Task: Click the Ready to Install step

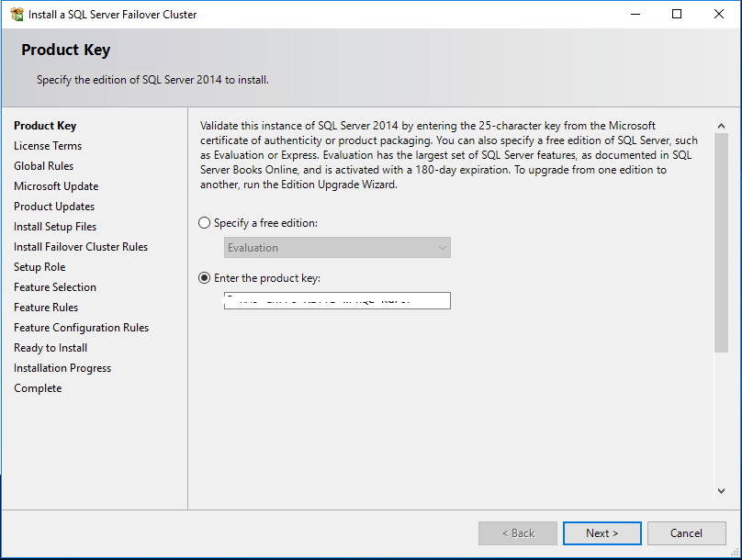Action: (51, 348)
